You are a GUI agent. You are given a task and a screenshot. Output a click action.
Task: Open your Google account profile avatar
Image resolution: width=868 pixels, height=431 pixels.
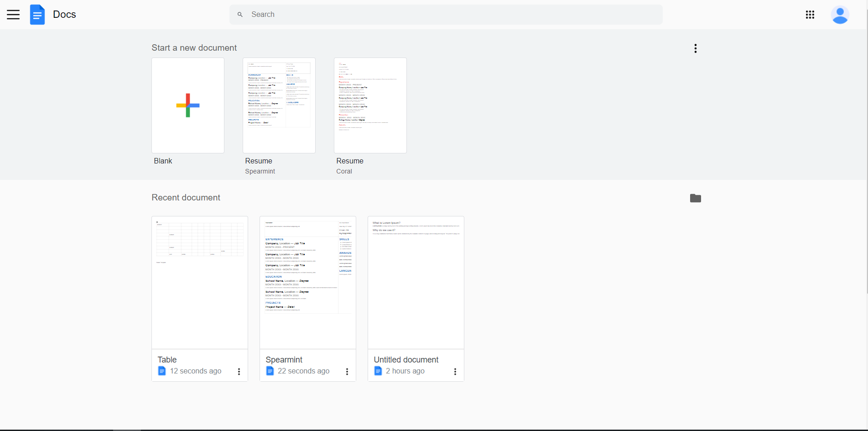pos(840,15)
